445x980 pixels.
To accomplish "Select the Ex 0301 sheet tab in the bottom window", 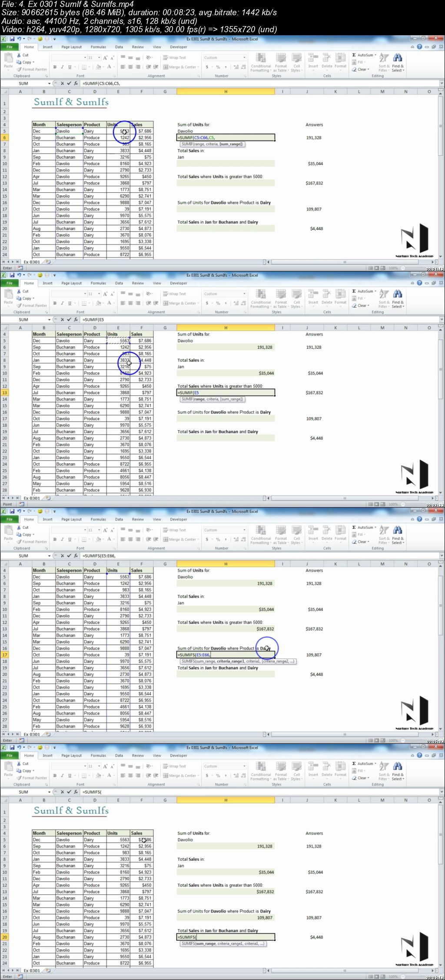I will (32, 970).
